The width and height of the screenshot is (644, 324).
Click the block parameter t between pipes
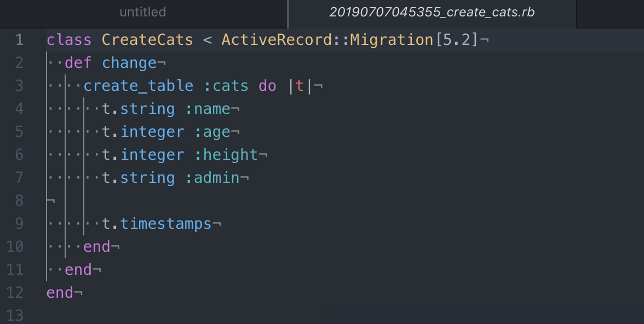click(x=299, y=86)
